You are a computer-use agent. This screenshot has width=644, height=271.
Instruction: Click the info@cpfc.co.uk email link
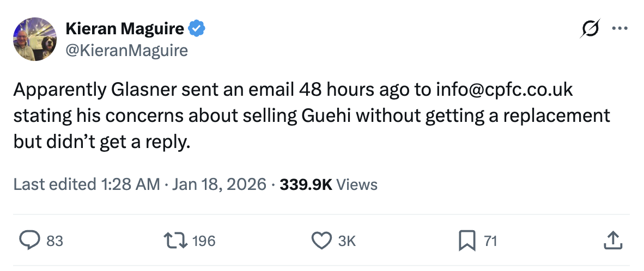coord(504,90)
